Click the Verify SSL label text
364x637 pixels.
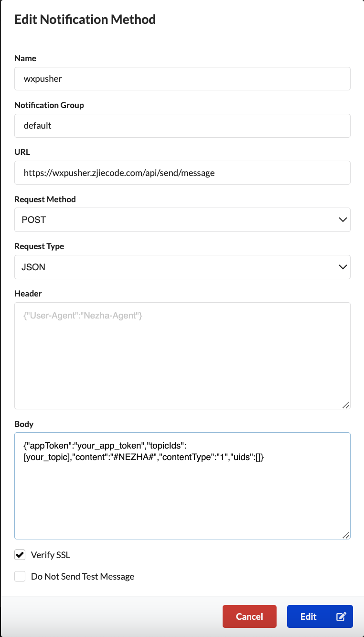[x=50, y=555]
